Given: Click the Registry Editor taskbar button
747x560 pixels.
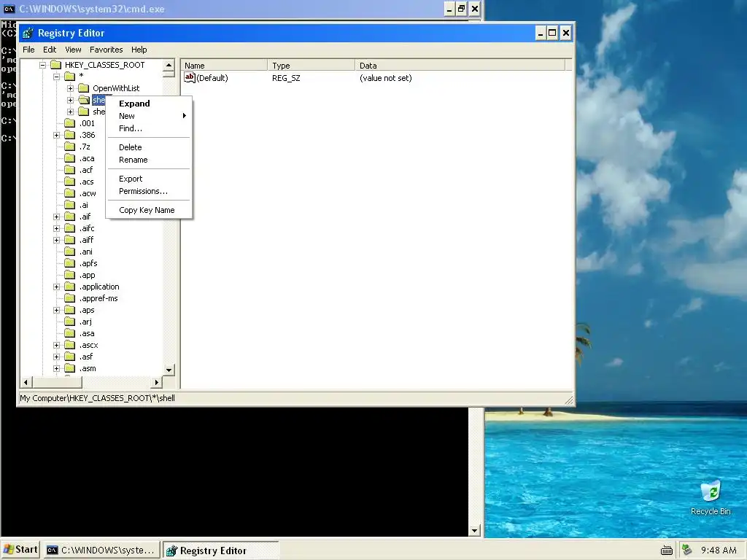Looking at the screenshot, I should pyautogui.click(x=220, y=550).
